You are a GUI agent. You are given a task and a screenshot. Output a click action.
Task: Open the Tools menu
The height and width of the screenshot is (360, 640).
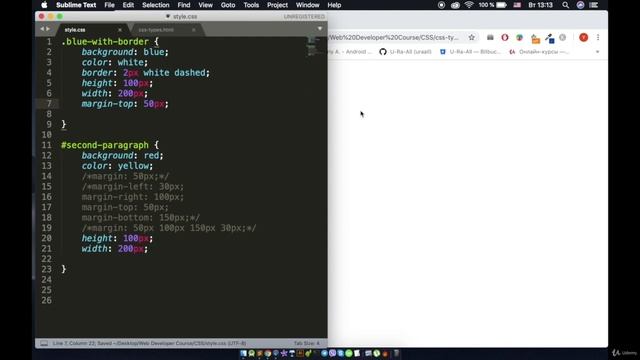(251, 5)
